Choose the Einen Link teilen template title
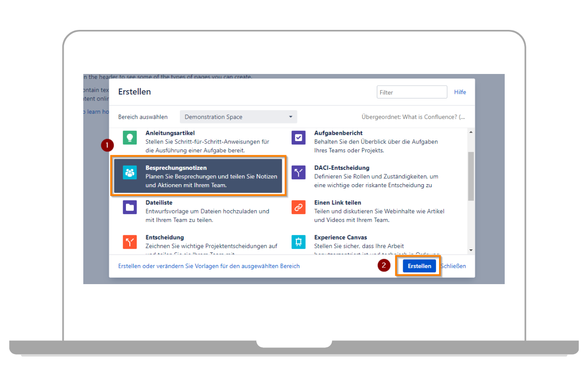 [338, 202]
